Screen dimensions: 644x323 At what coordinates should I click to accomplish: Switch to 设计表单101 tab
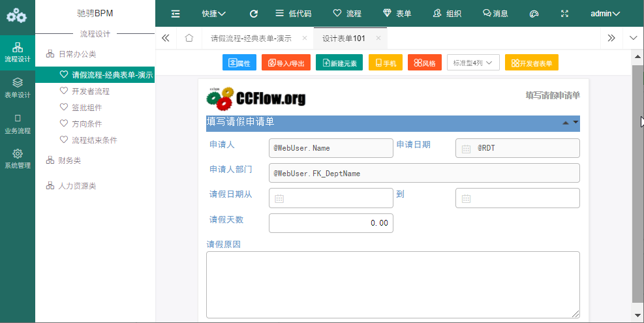pos(343,38)
